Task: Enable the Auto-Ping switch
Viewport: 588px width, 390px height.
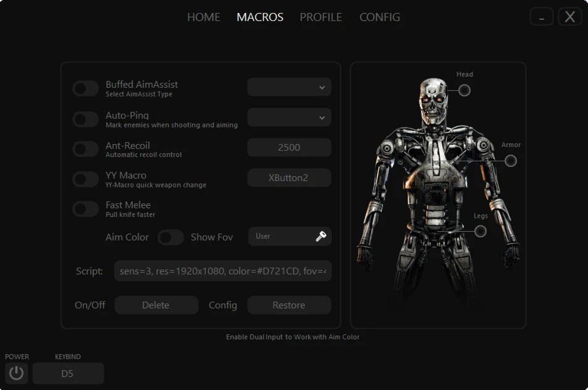Action: point(85,119)
